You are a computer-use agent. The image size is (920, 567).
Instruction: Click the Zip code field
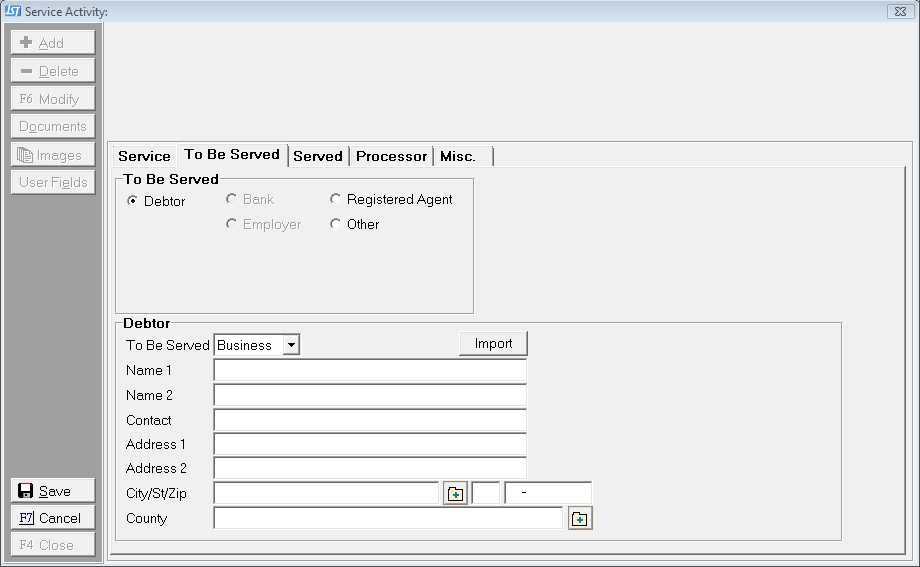(548, 494)
